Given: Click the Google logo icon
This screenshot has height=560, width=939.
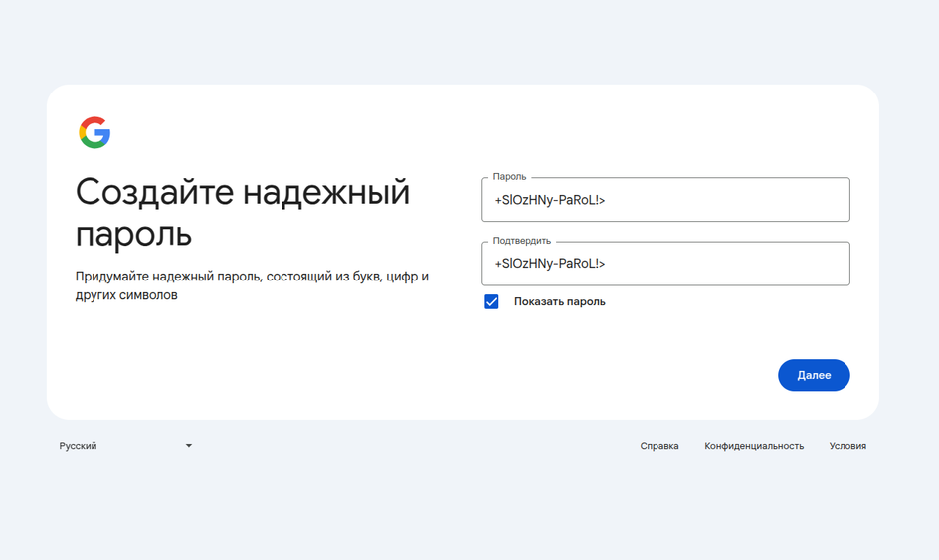Looking at the screenshot, I should [x=94, y=132].
